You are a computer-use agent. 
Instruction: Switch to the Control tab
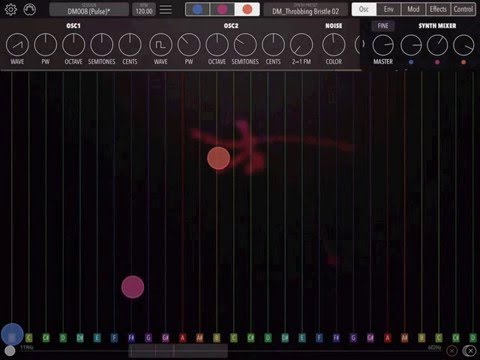(x=463, y=9)
